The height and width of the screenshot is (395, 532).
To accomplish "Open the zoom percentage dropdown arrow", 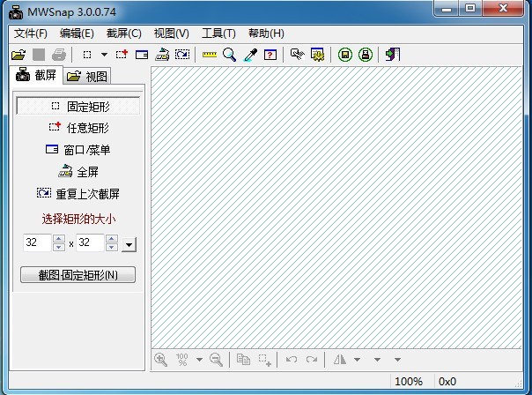I will click(199, 360).
